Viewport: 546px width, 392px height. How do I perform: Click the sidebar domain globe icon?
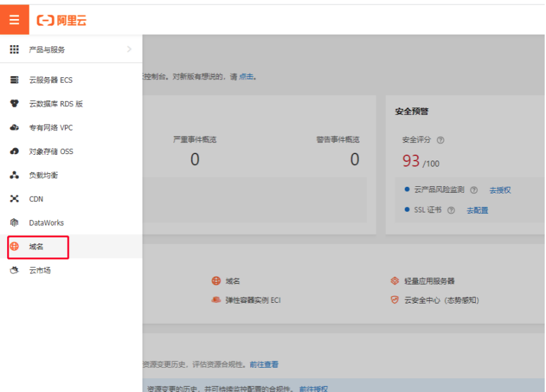[14, 246]
